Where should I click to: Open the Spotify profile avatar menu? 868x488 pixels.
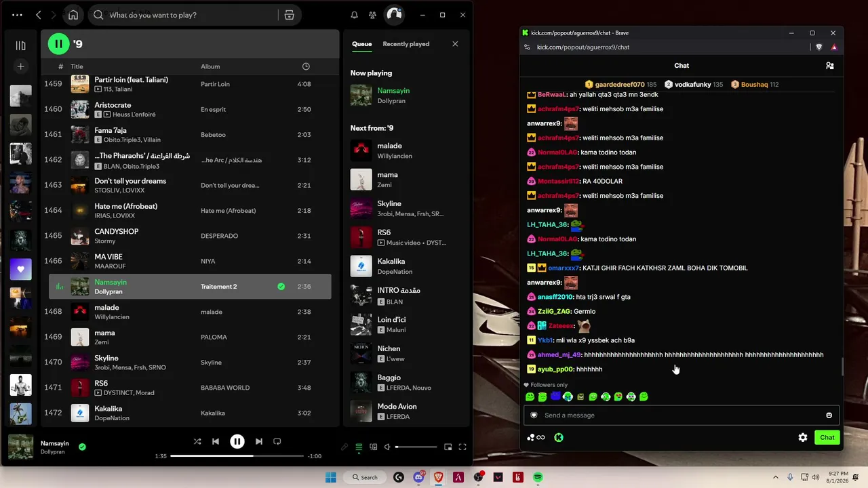(x=393, y=15)
